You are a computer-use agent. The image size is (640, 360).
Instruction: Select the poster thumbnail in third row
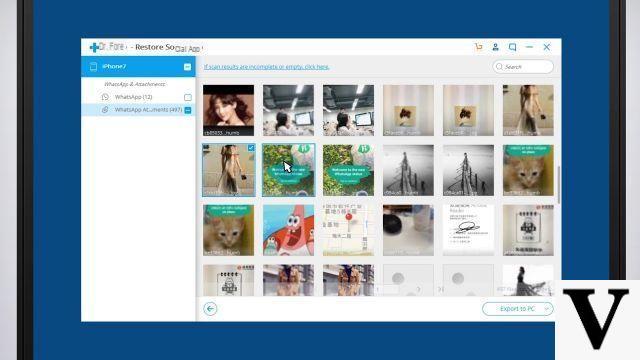528,230
